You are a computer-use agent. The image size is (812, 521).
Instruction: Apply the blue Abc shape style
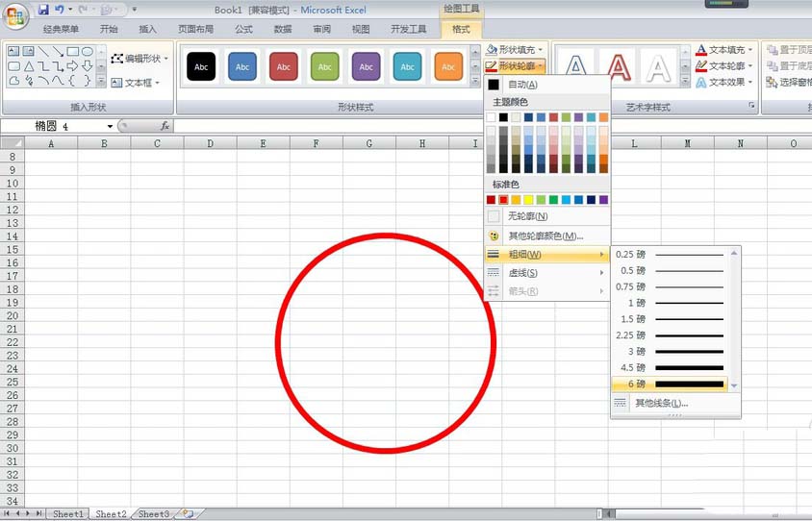point(242,66)
